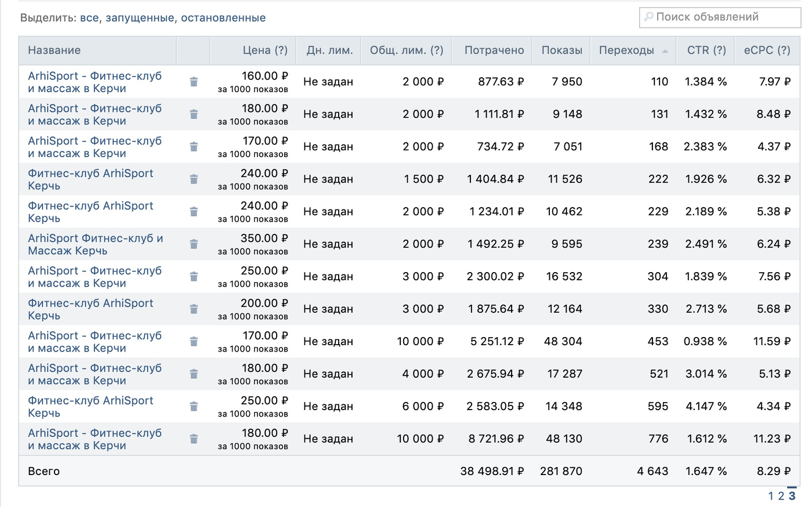
Task: Select page 3 in the pagination
Action: [792, 496]
